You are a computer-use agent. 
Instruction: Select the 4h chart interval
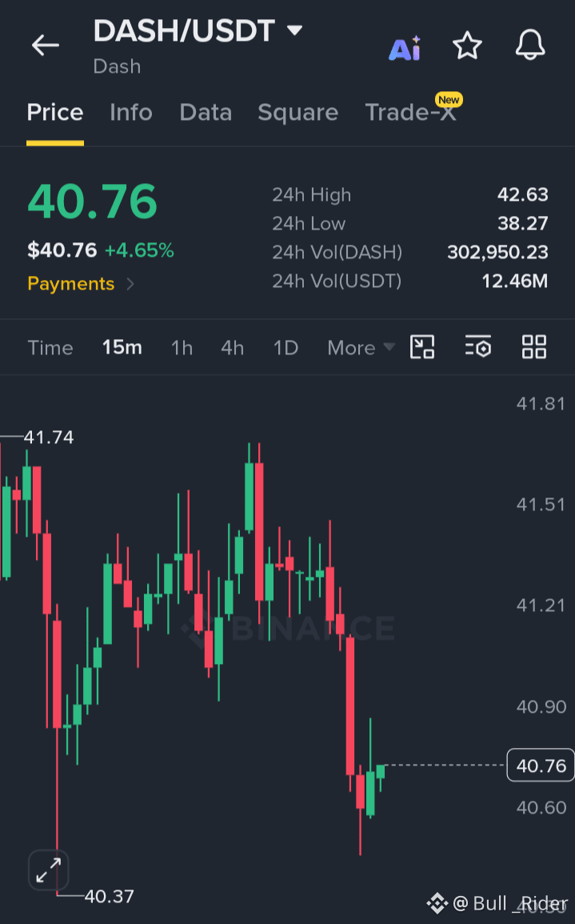[232, 348]
